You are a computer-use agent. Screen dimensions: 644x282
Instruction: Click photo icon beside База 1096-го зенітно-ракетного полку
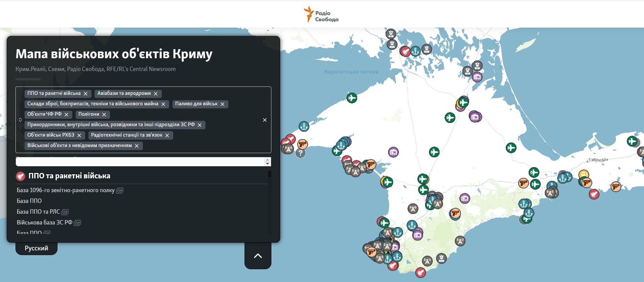point(120,190)
